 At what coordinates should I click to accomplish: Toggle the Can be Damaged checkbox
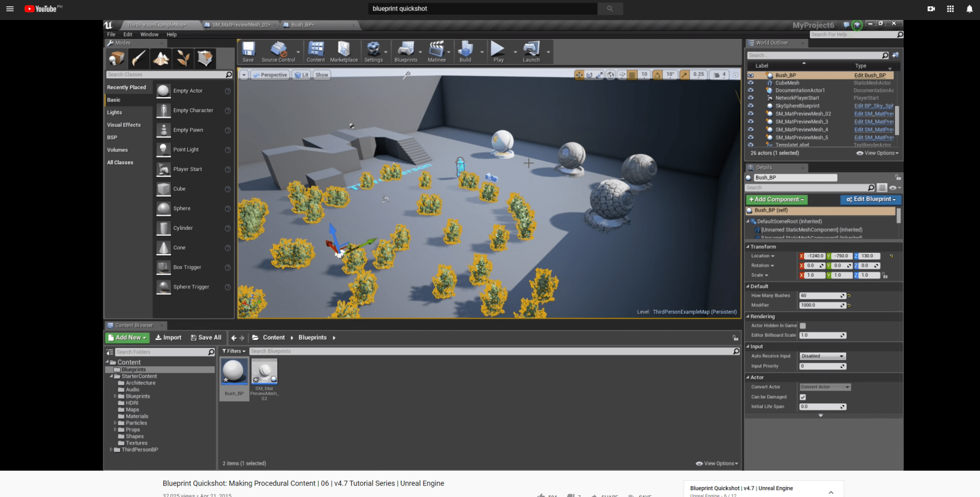point(803,397)
